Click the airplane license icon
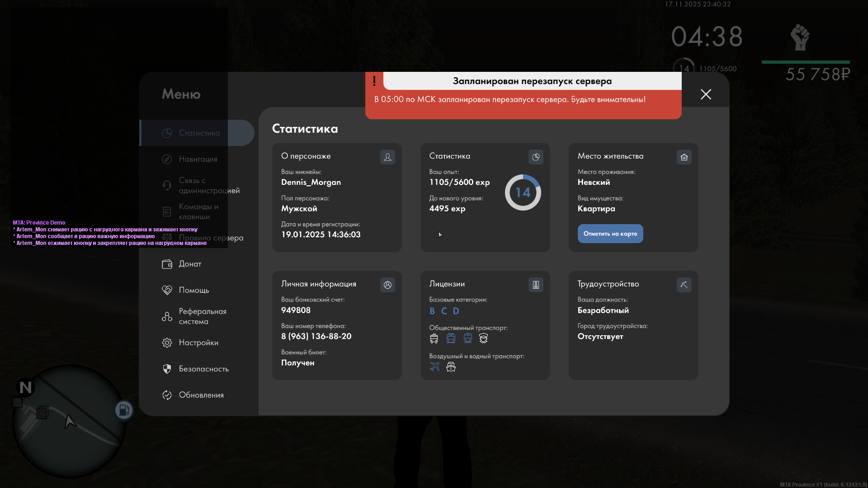This screenshot has height=488, width=868. [434, 367]
